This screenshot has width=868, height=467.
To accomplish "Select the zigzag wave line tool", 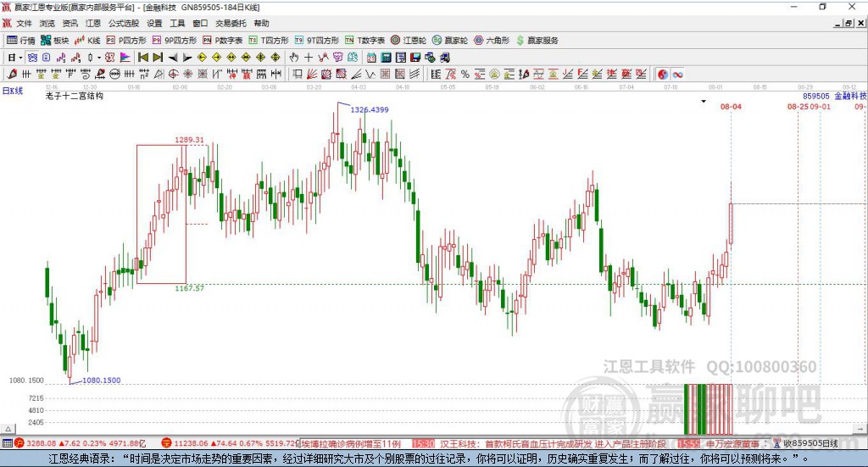I will click(370, 74).
